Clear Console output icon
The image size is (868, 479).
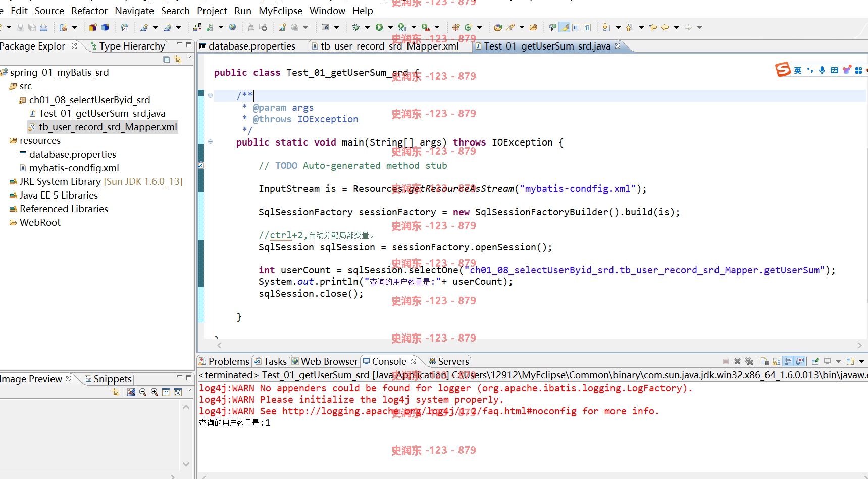[764, 361]
